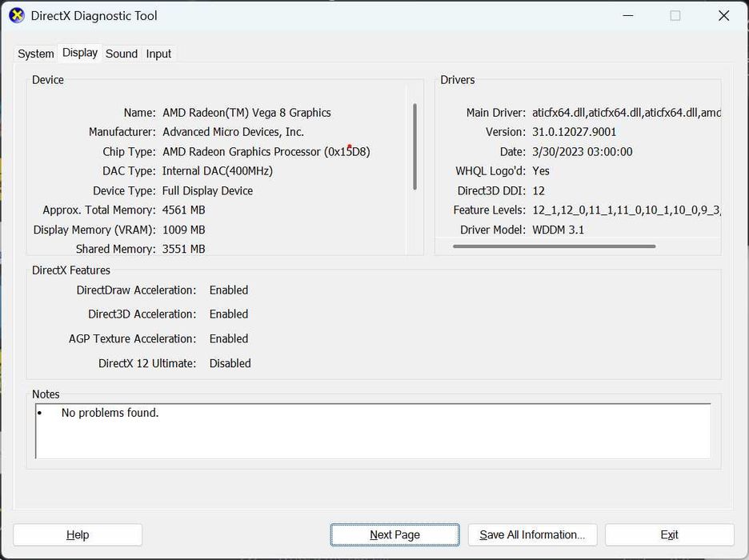Click the '1009 MB' VRAM value
The height and width of the screenshot is (560, 749).
click(x=183, y=230)
